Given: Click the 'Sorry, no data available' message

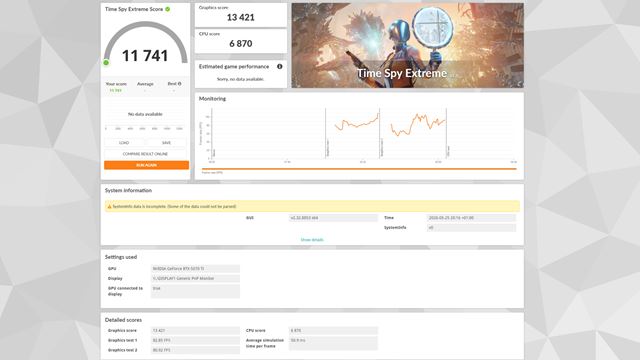Looking at the screenshot, I should pos(240,79).
